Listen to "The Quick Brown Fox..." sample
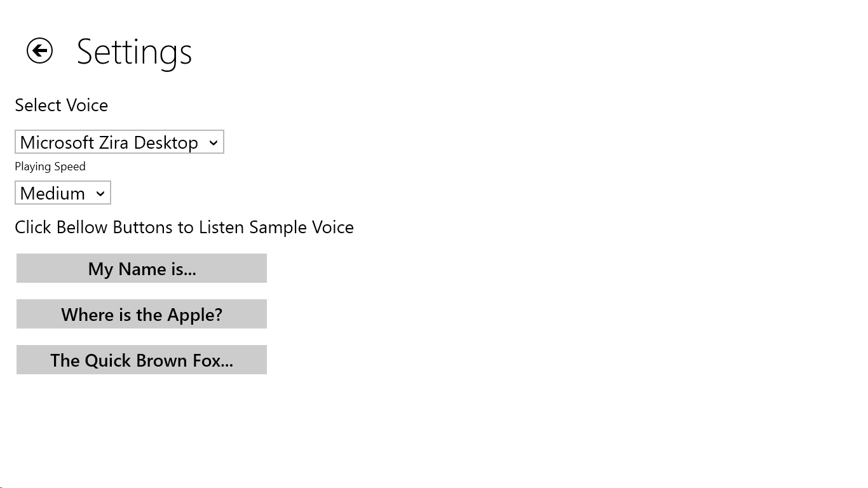This screenshot has height=488, width=868. pyautogui.click(x=142, y=360)
